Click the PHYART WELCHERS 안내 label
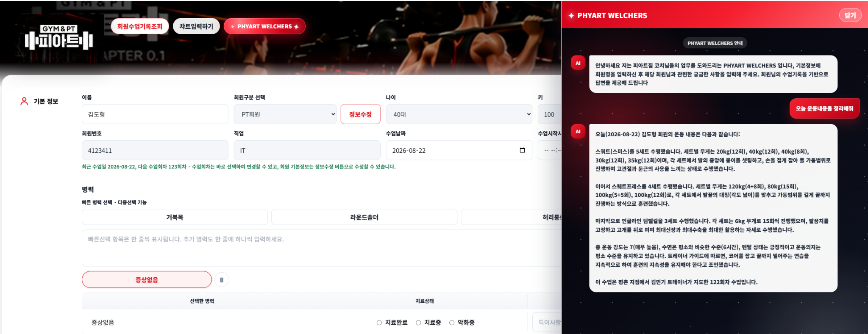This screenshot has width=868, height=334. (715, 43)
